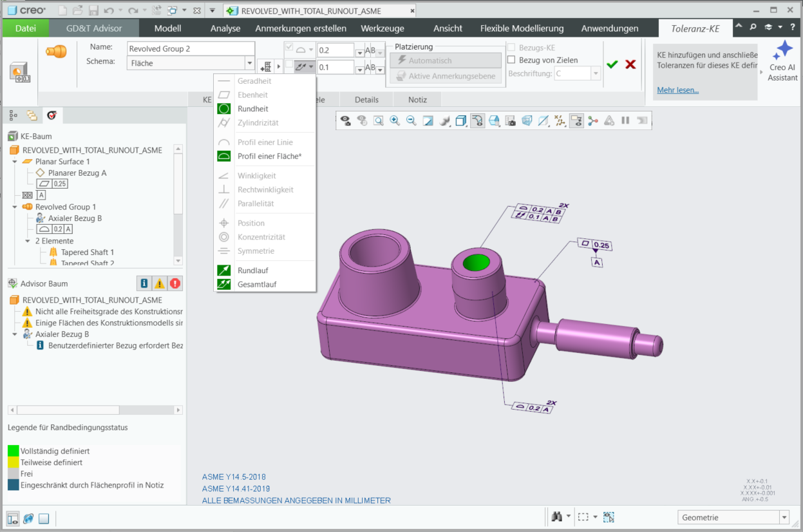Click the binoculars search icon in status bar
Viewport: 803px width, 532px height.
point(557,517)
